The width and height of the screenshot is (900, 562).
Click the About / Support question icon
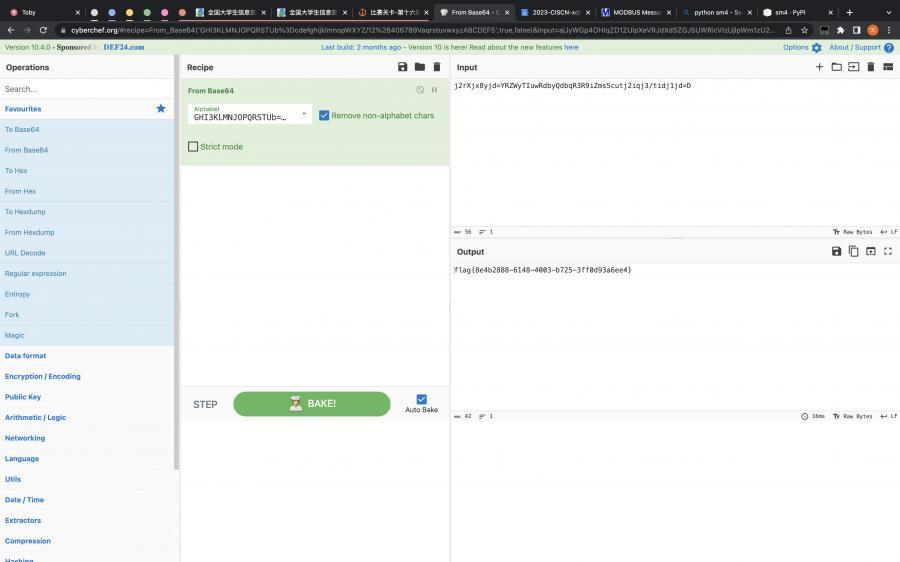889,48
